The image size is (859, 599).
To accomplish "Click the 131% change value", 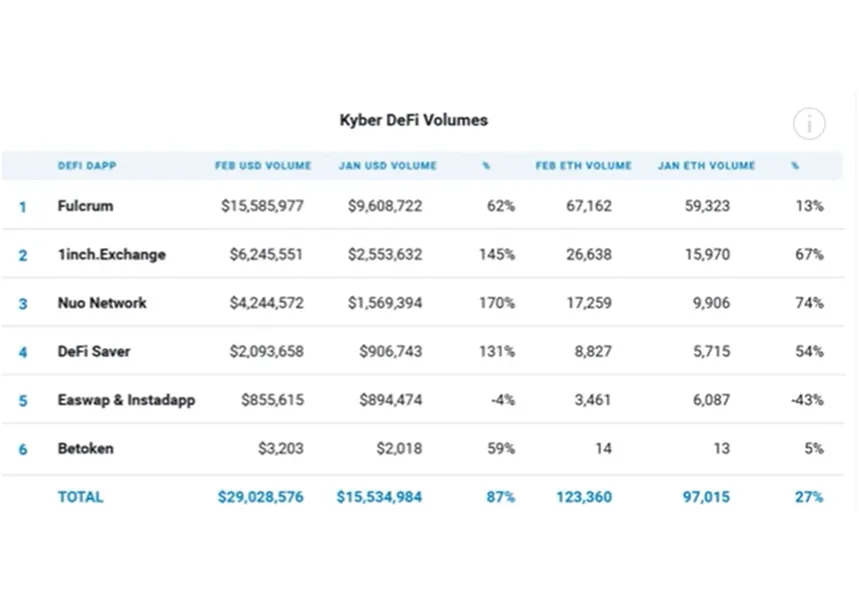I will pyautogui.click(x=497, y=351).
